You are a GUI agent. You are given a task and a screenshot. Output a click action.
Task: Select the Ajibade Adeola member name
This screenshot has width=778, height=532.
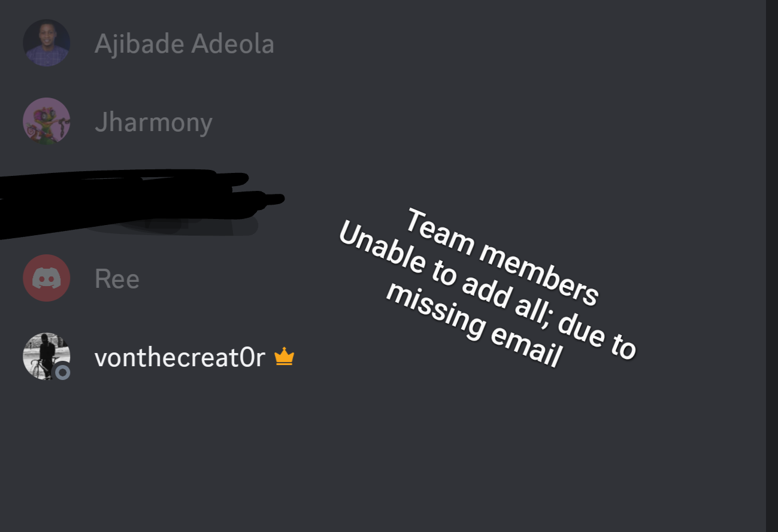click(x=184, y=44)
